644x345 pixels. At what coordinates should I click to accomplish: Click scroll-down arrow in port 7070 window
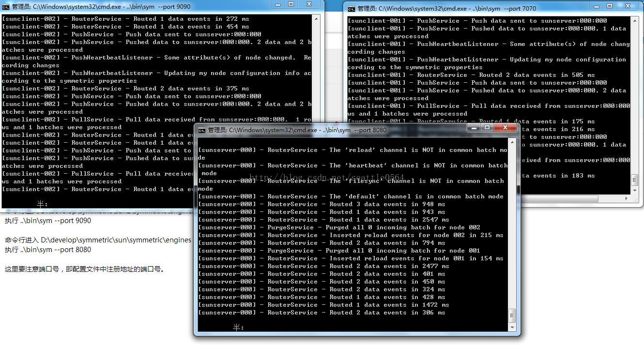(x=635, y=191)
